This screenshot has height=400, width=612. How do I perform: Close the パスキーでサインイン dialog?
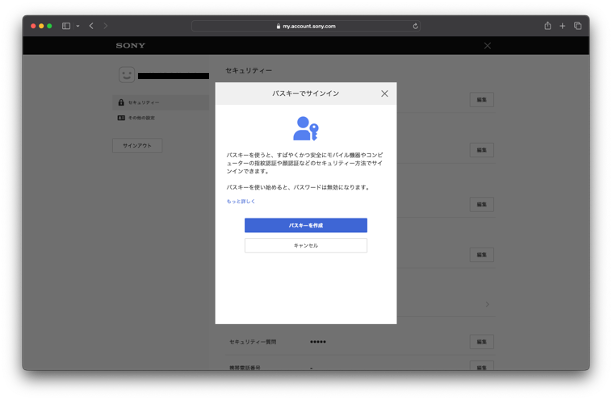point(384,94)
